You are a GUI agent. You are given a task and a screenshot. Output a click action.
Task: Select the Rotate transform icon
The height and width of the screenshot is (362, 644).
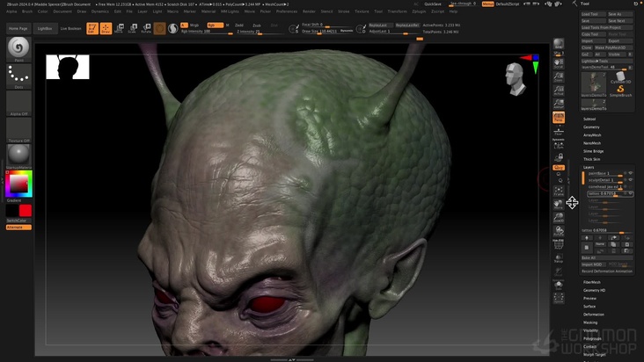(x=146, y=28)
